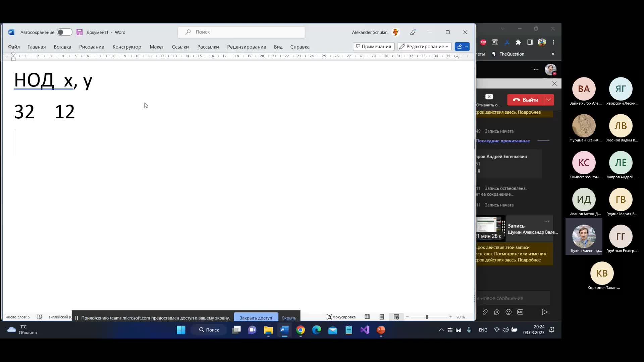Click the Word search field Поиск
The image size is (644, 362).
[x=241, y=32]
